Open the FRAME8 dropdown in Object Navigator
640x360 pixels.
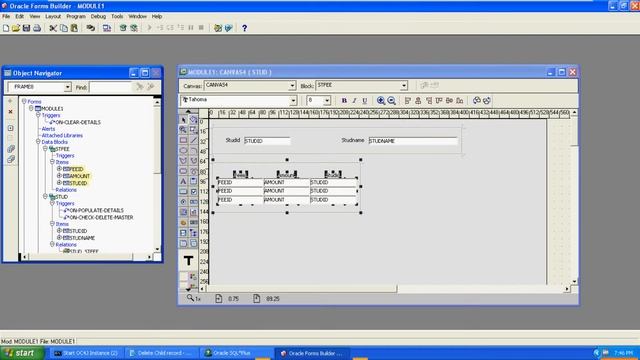click(x=67, y=87)
